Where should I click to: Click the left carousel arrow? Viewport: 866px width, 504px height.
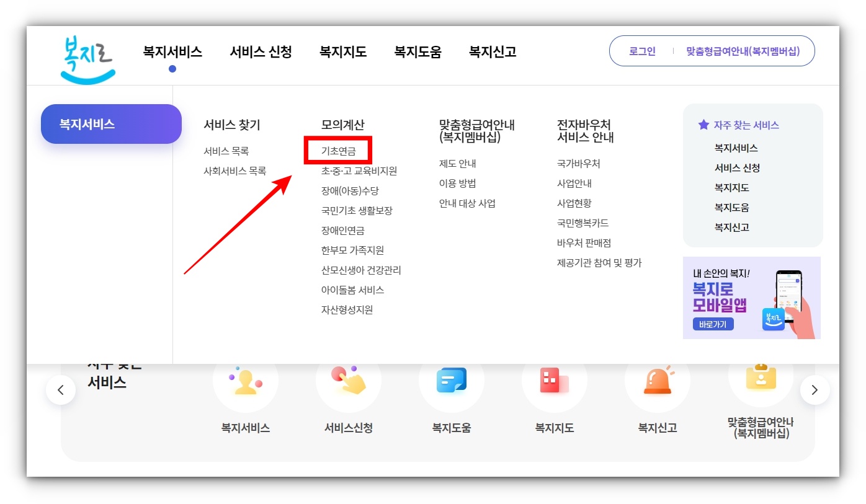(x=61, y=389)
